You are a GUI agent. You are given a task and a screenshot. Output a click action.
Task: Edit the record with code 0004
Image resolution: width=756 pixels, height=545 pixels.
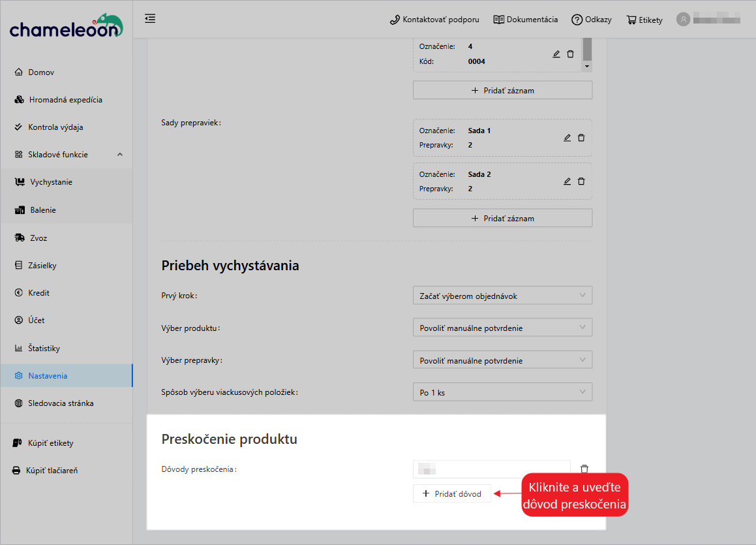point(556,54)
